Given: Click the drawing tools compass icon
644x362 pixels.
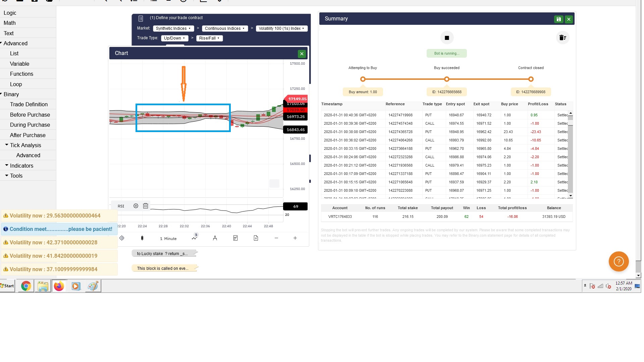Looking at the screenshot, I should [x=215, y=238].
